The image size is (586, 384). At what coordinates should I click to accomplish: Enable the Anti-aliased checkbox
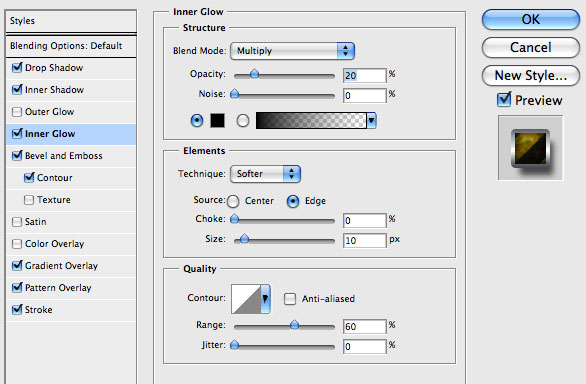290,299
